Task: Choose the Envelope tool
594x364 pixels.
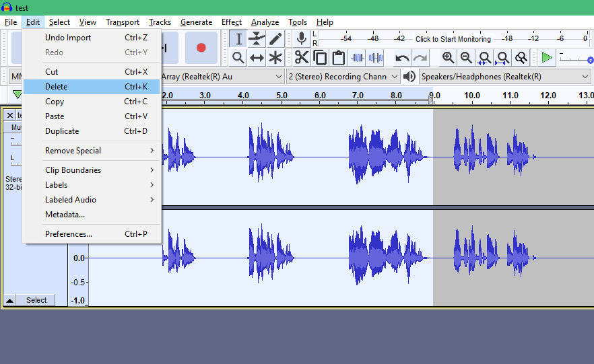Action: click(257, 39)
